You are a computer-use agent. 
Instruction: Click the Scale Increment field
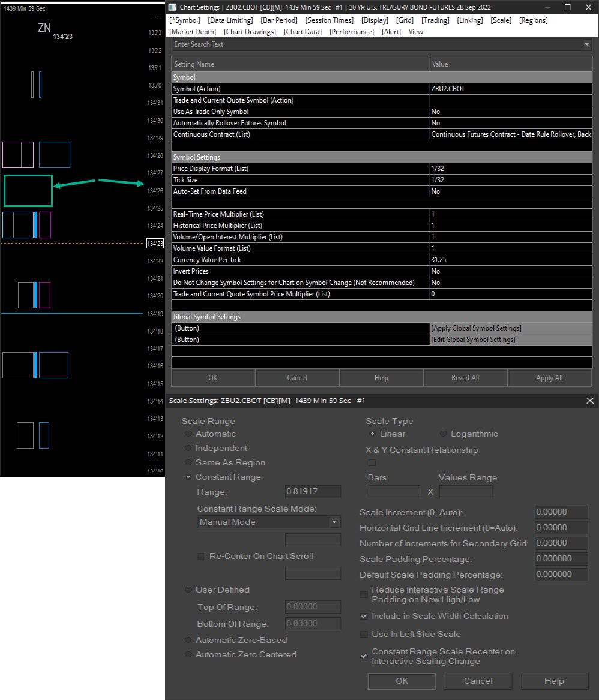(561, 512)
